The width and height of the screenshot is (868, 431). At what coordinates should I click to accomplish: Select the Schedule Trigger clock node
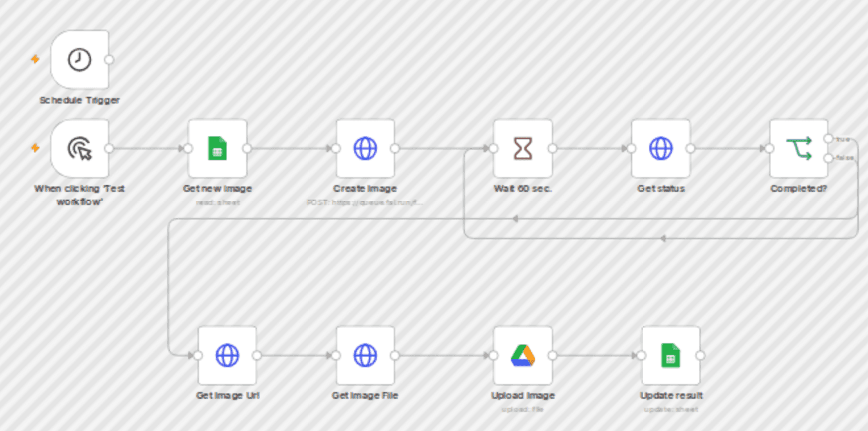pos(80,59)
